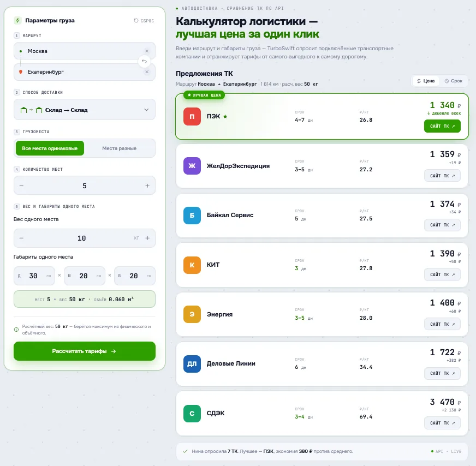The width and height of the screenshot is (476, 466).
Task: Click the Предложения ТК heading
Action: [204, 74]
